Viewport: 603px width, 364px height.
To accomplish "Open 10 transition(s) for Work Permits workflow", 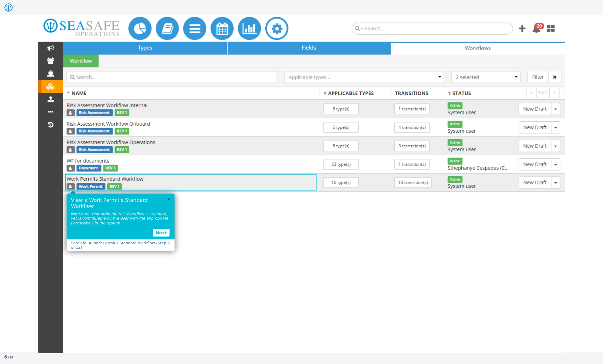I will [413, 183].
